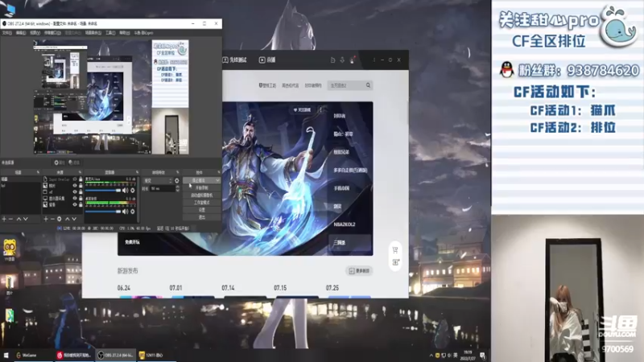
Task: Enable Studio Mode in OBS controls
Action: [202, 203]
